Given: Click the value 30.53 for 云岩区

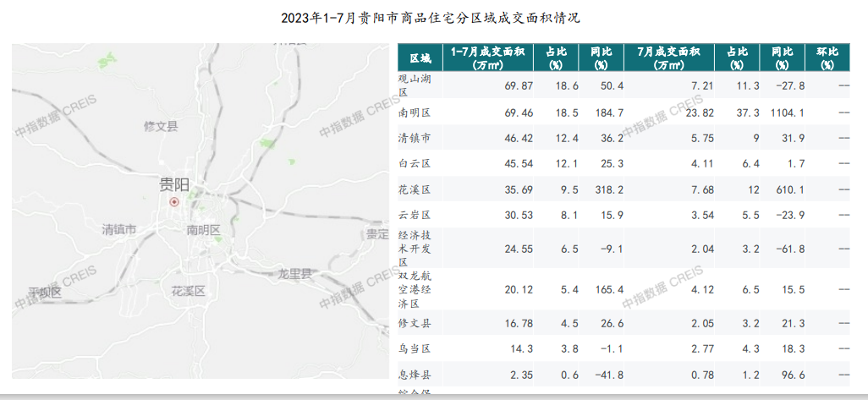Looking at the screenshot, I should [x=519, y=215].
